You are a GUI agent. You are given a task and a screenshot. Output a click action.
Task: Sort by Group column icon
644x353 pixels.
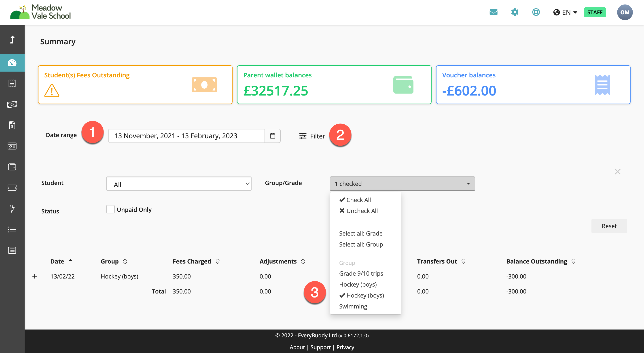pos(125,262)
